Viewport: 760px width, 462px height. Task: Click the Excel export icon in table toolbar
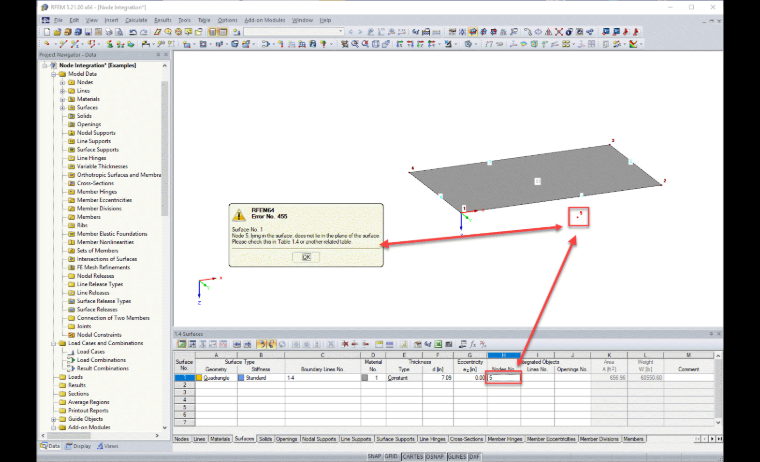point(438,344)
